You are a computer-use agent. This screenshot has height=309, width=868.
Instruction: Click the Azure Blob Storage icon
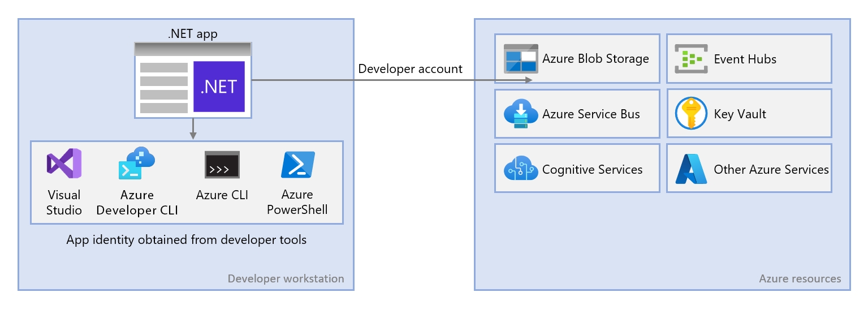click(x=521, y=59)
